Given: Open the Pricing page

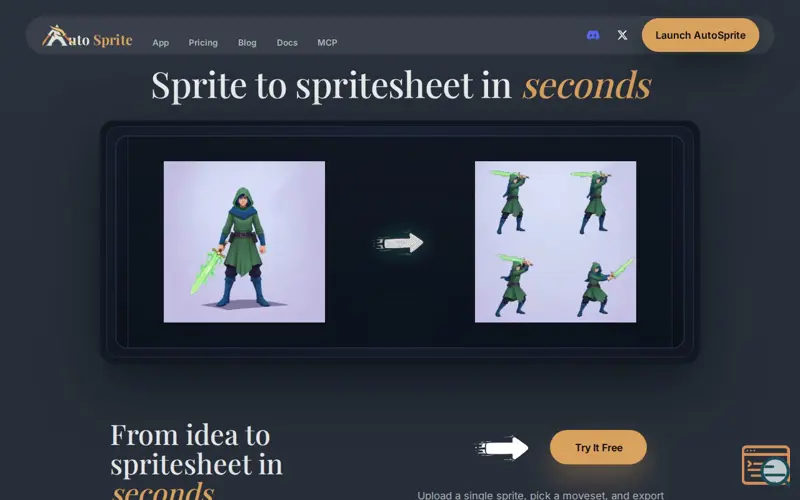Looking at the screenshot, I should click(x=203, y=43).
